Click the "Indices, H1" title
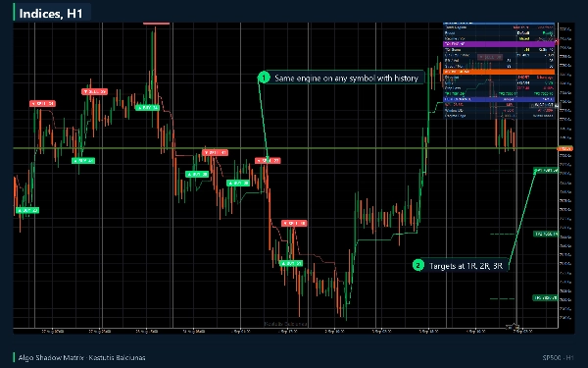Screen dimensions: 588x368 click(51, 14)
